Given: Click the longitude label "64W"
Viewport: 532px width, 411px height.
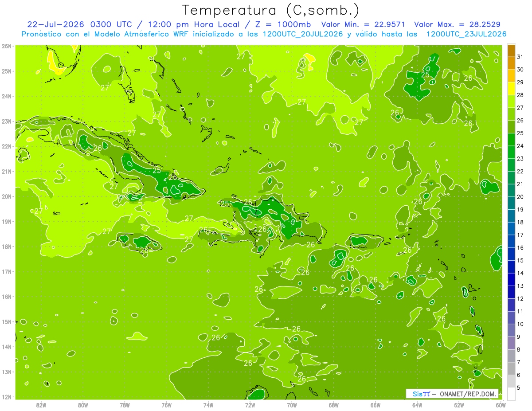Looking at the screenshot, I should [417, 405].
